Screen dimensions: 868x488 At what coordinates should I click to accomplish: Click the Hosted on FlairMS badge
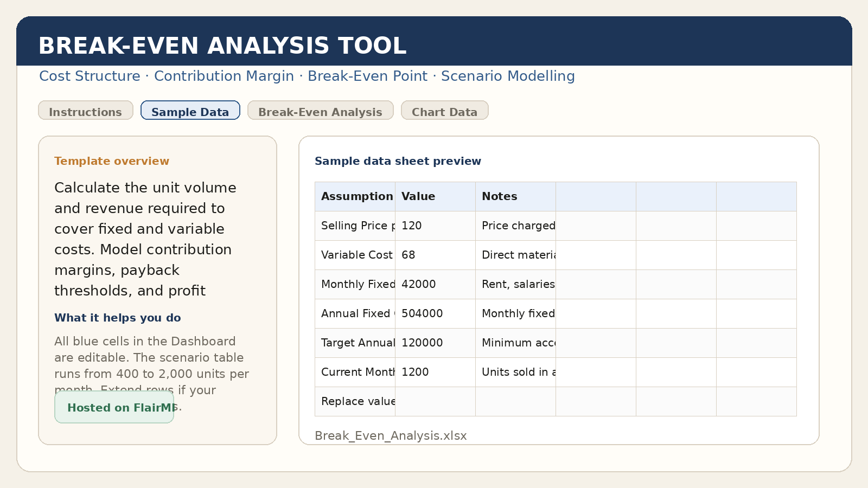click(x=114, y=408)
